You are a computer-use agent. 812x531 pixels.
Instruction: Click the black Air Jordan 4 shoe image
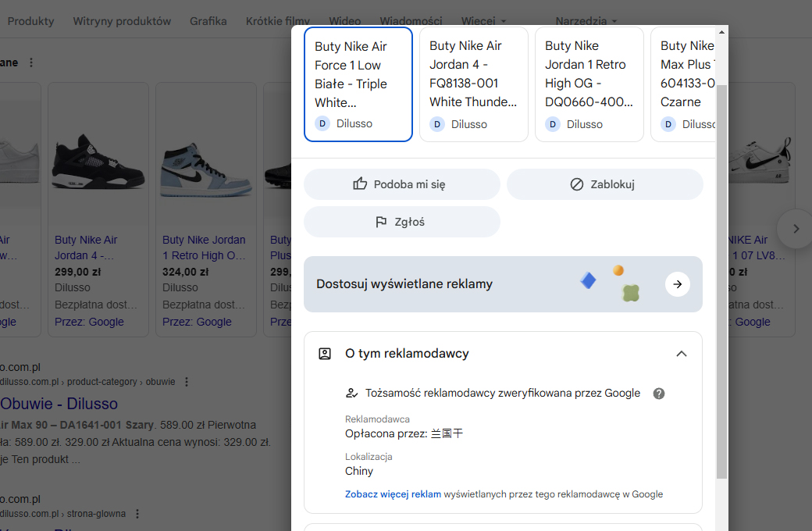[98, 162]
